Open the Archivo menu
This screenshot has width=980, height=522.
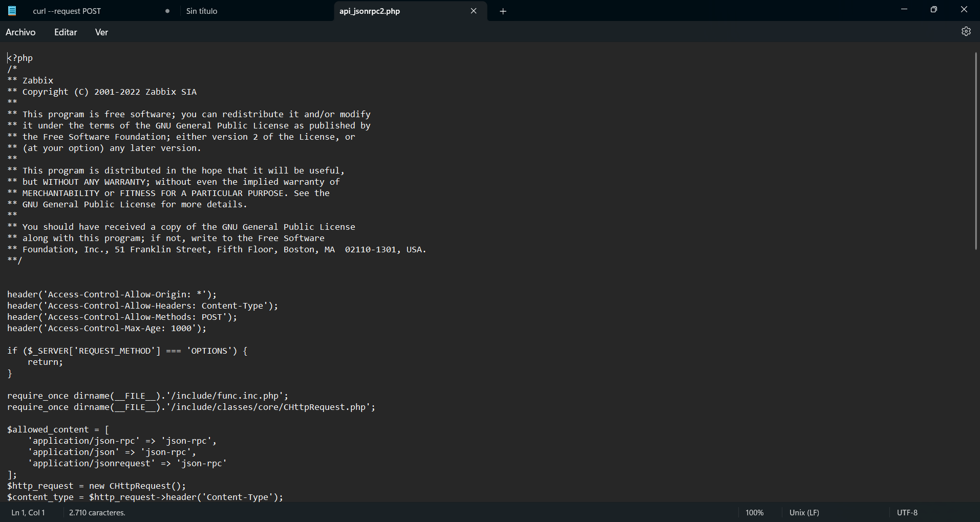(x=20, y=32)
